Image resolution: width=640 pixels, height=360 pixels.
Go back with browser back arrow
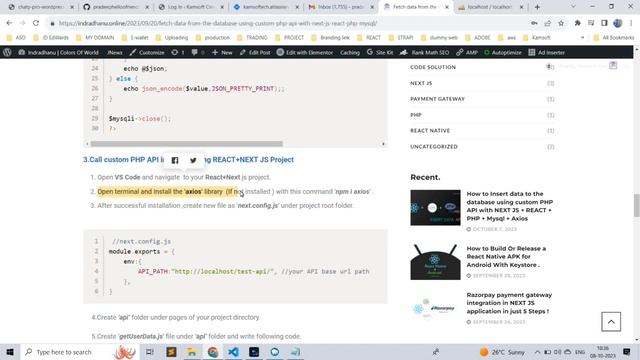tap(9, 23)
